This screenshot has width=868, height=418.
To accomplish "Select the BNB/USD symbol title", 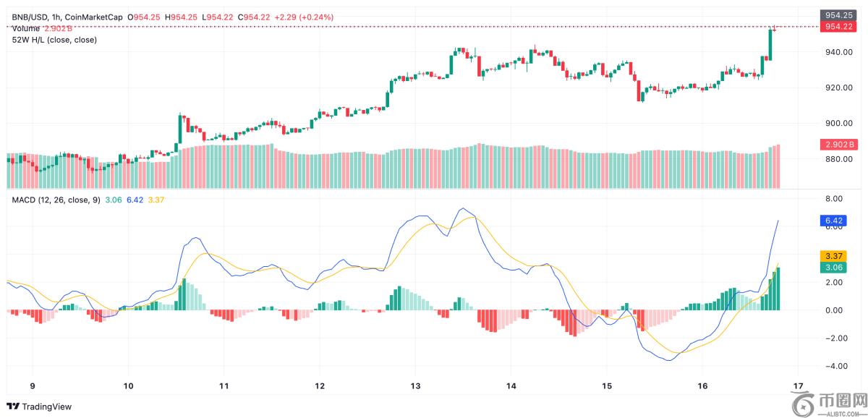I will tap(29, 17).
